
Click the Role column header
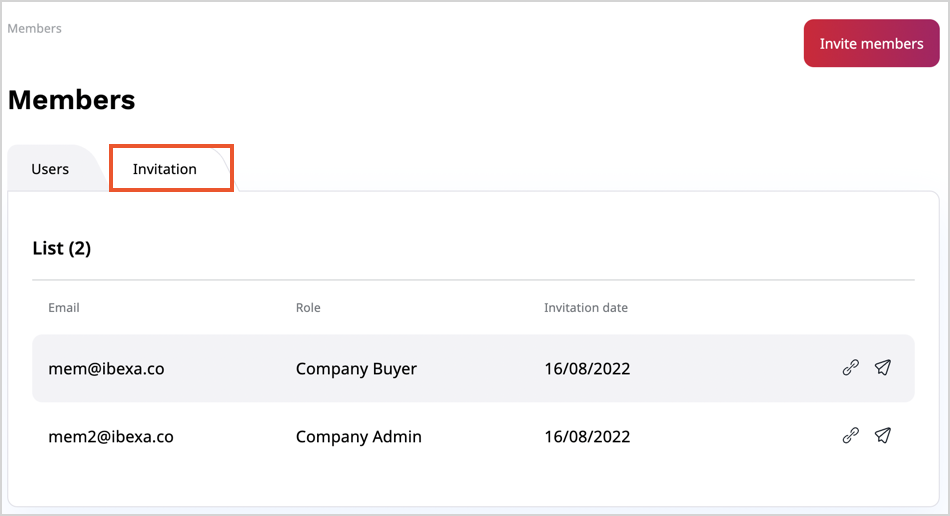pyautogui.click(x=308, y=308)
